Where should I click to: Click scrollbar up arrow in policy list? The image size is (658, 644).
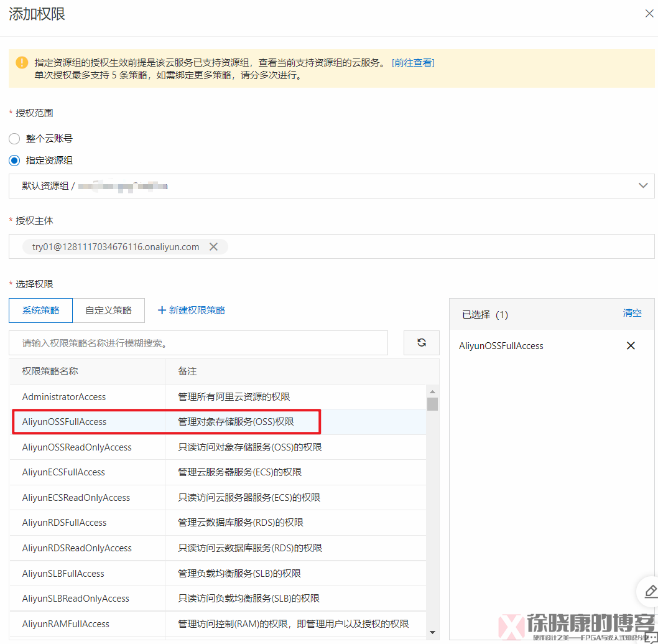point(433,391)
